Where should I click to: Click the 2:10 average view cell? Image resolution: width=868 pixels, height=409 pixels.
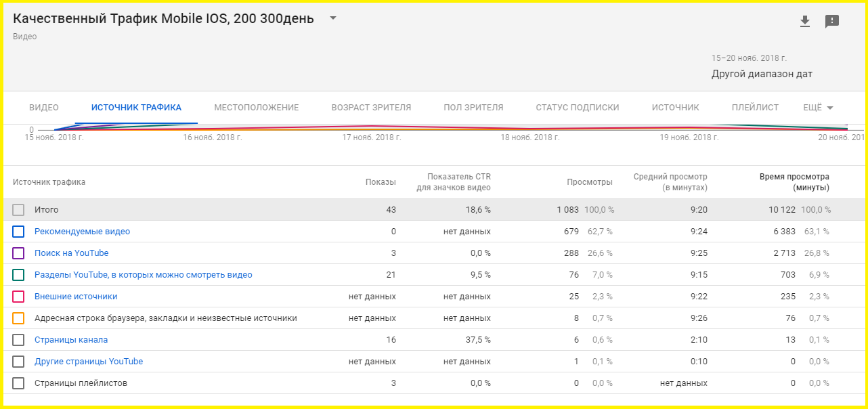699,340
